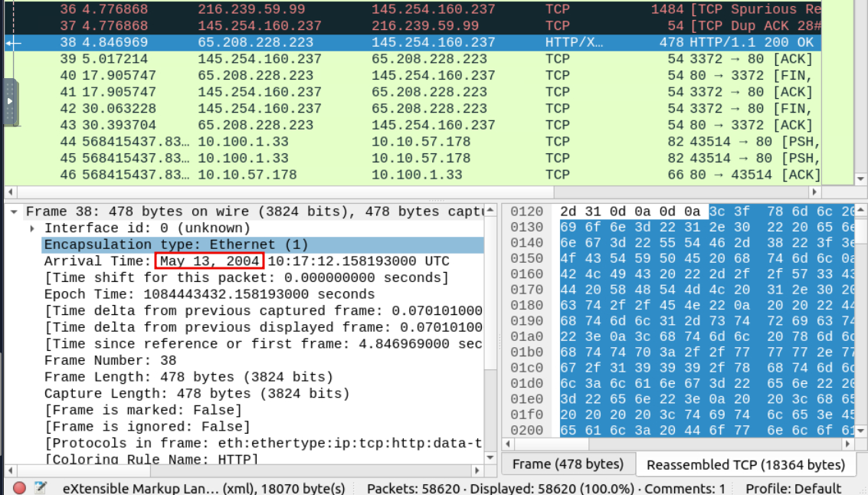Click packet details scroll right arrow
Screen dimensions: 868x495
(479, 470)
